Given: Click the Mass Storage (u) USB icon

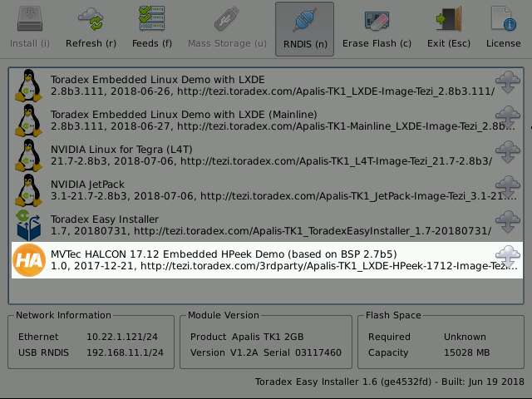Looking at the screenshot, I should coord(227,19).
